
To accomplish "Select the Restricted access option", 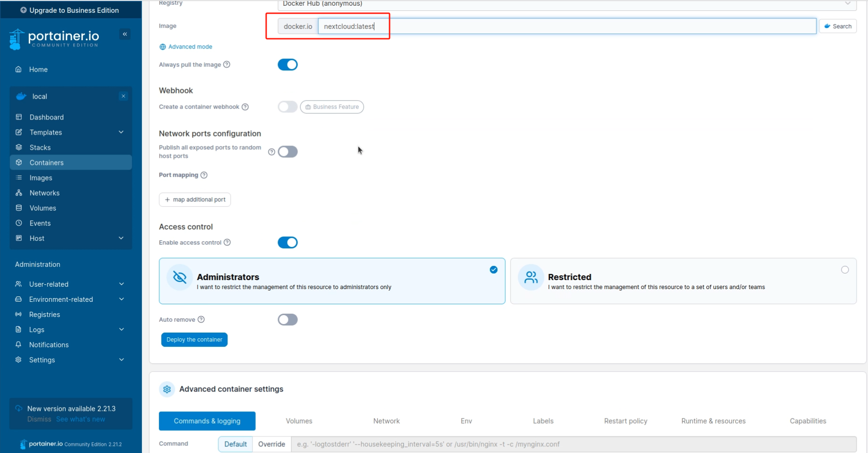I will point(683,281).
